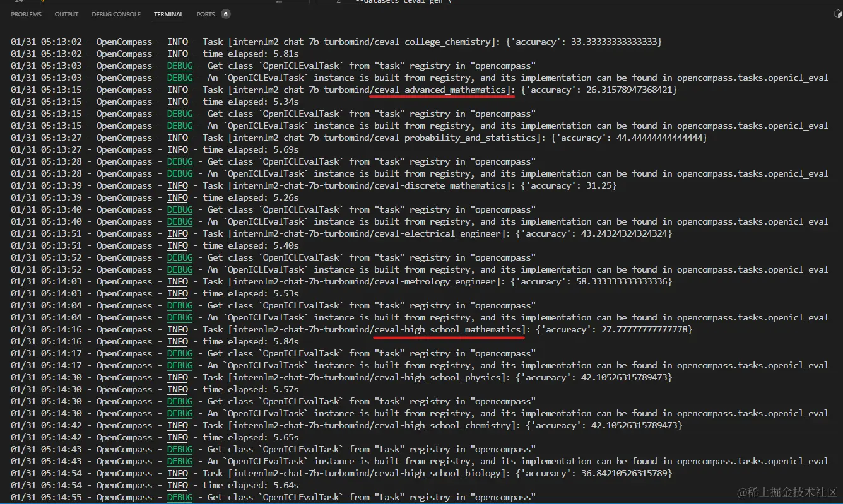Click the cube icon in the panel header
Image resolution: width=843 pixels, height=504 pixels.
838,14
